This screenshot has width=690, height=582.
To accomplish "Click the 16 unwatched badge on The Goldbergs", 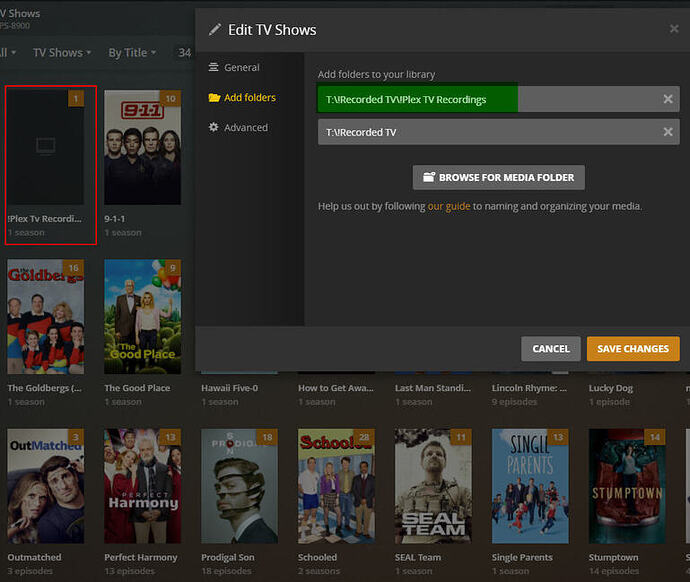I will (x=73, y=267).
